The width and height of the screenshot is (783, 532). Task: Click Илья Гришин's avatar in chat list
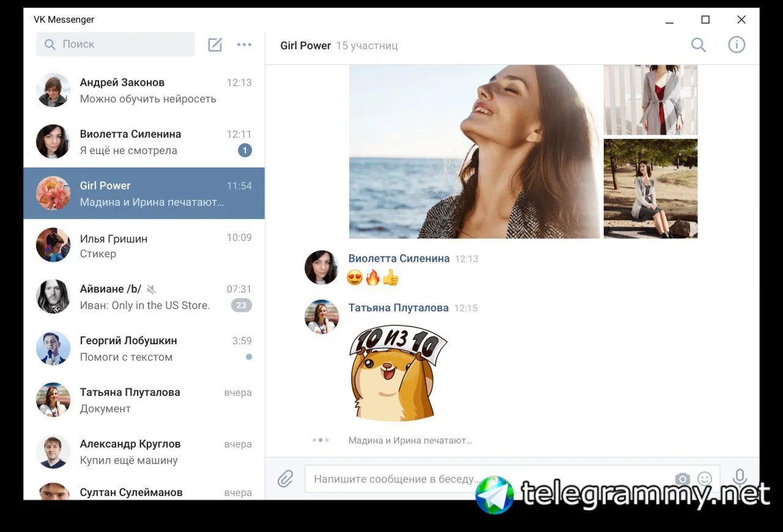pyautogui.click(x=53, y=245)
